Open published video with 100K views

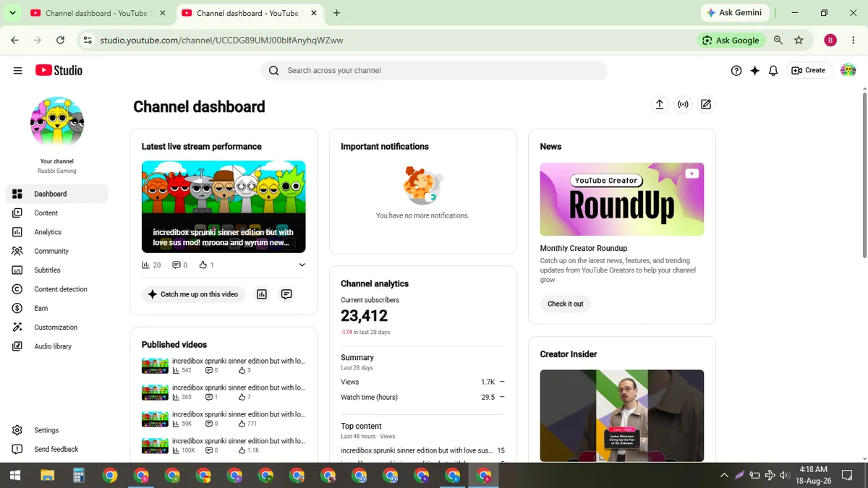coord(224,445)
